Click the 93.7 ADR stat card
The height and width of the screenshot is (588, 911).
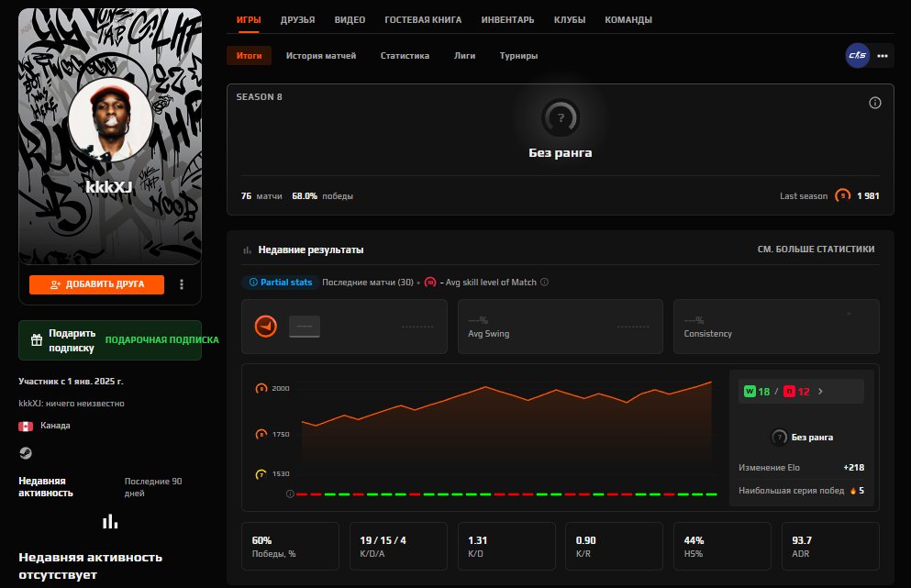point(830,546)
